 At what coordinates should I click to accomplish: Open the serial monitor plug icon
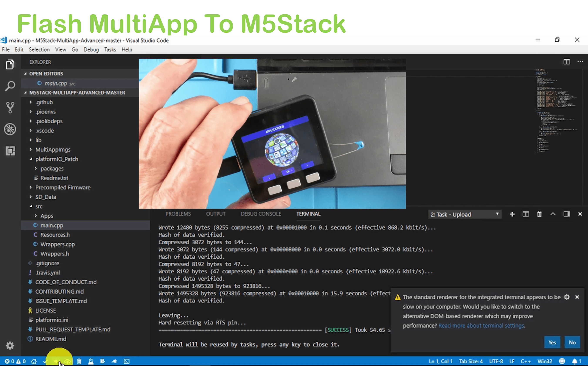[x=114, y=361]
